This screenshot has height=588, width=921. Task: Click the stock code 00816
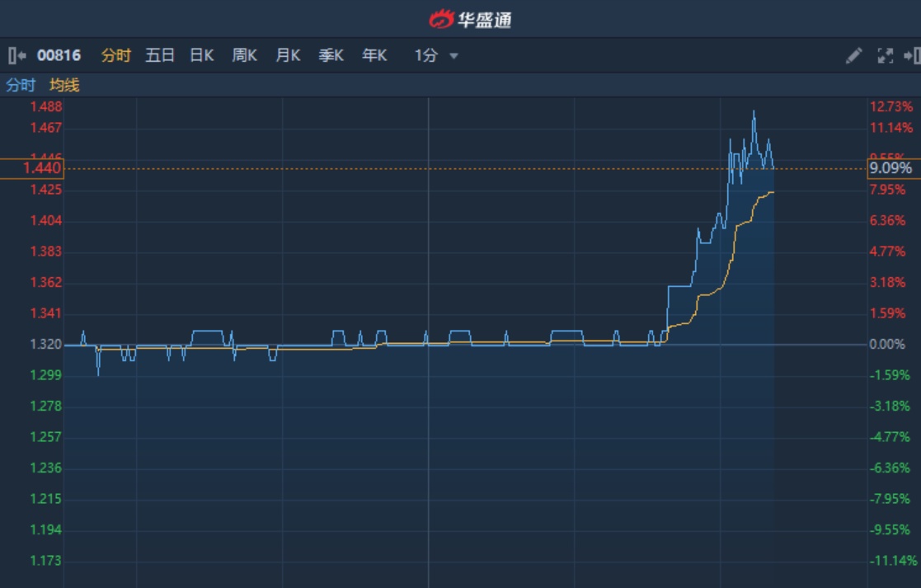[x=59, y=56]
